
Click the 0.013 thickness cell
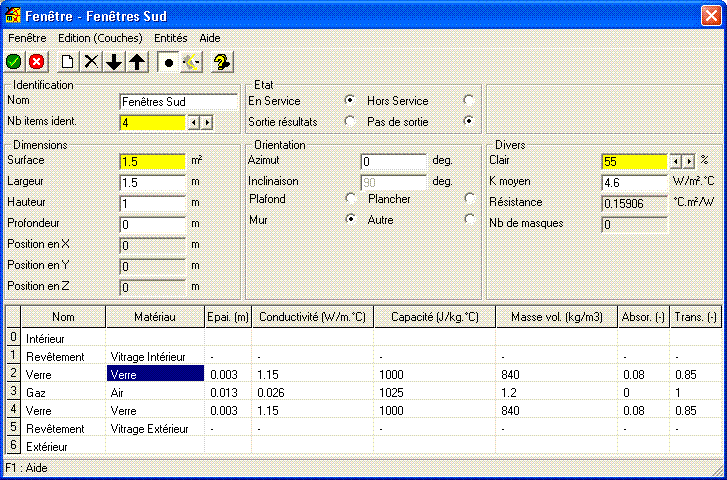point(228,392)
